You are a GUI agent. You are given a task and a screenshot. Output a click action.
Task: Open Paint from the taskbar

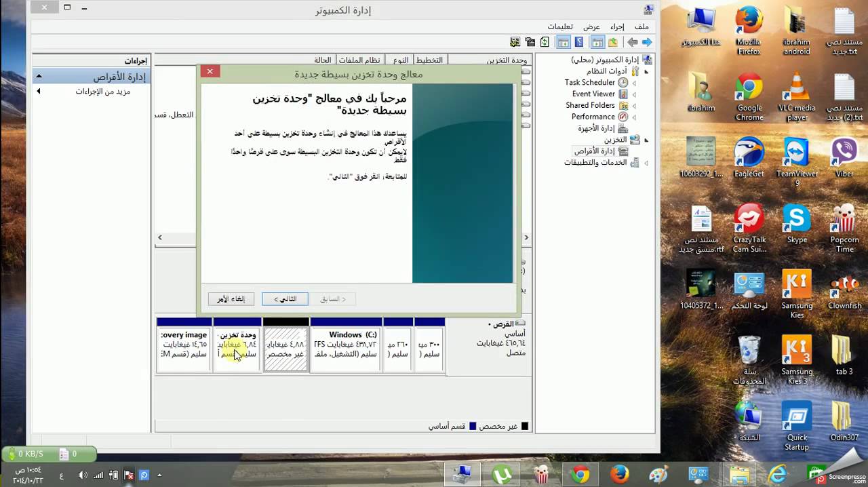click(x=658, y=474)
